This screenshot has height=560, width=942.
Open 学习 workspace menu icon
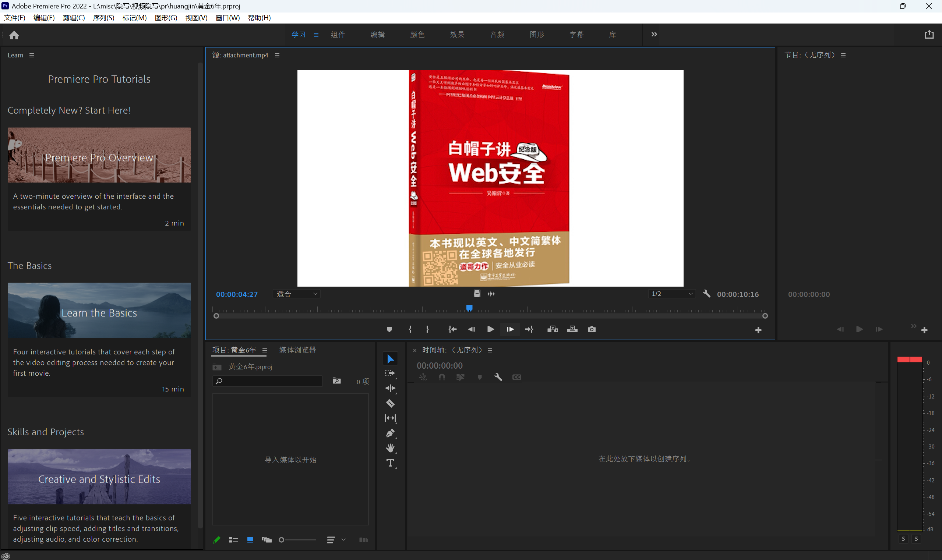pyautogui.click(x=316, y=35)
